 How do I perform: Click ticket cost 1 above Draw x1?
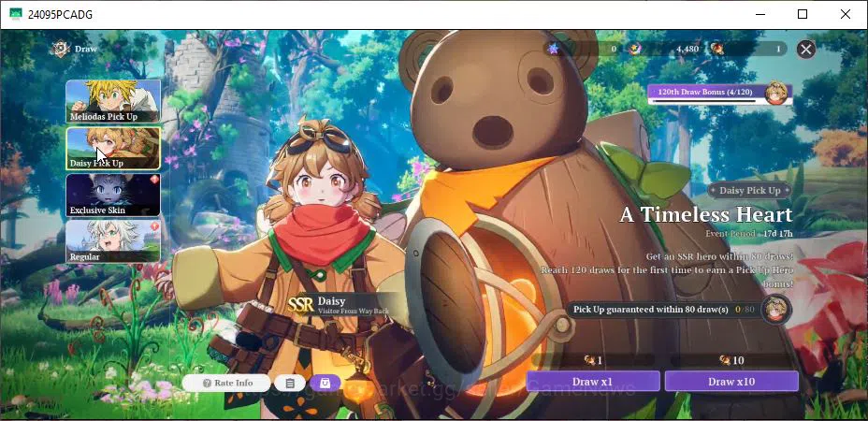593,360
